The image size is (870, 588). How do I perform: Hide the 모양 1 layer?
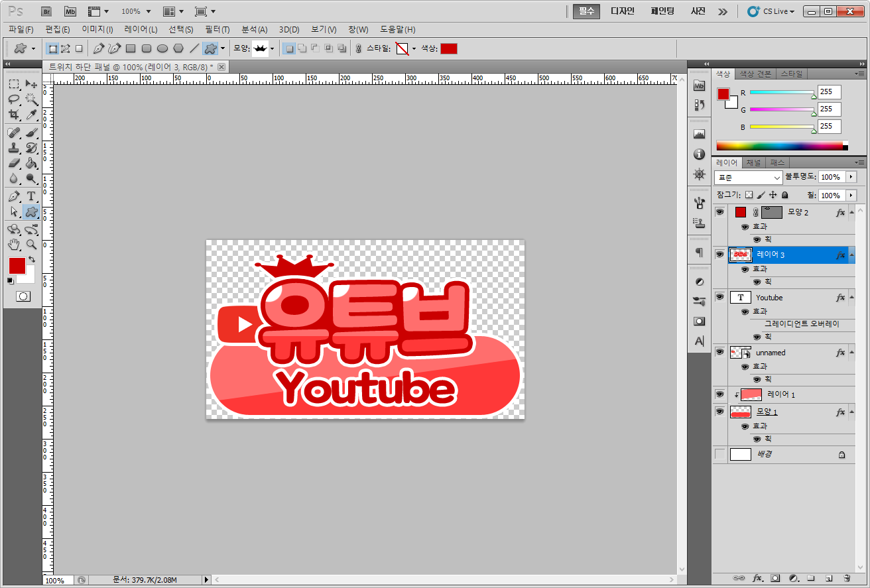(x=719, y=411)
